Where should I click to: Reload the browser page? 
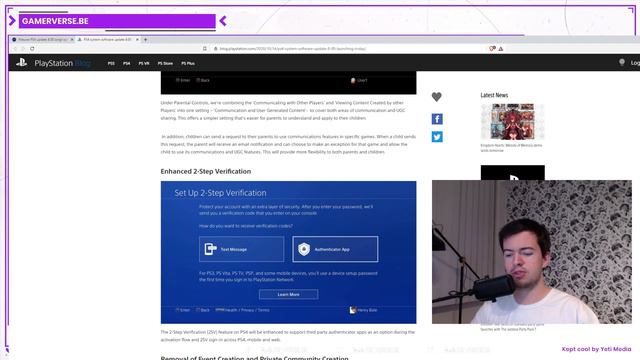pyautogui.click(x=32, y=49)
